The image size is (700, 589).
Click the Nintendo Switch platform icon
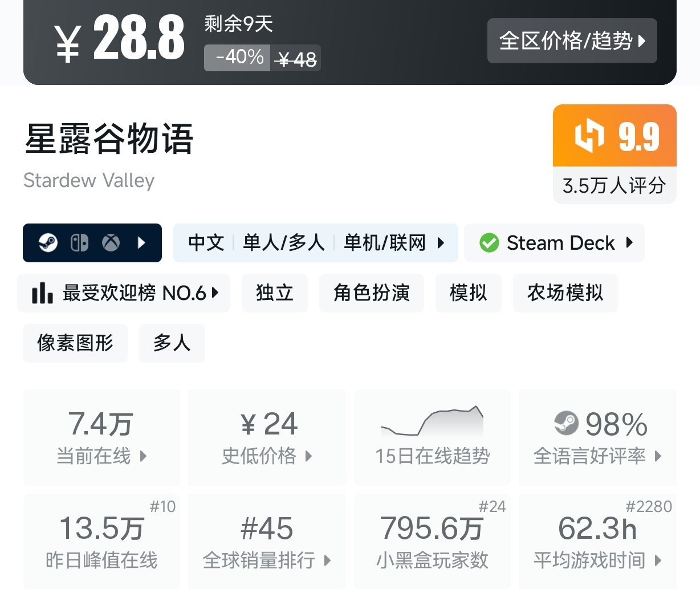79,243
